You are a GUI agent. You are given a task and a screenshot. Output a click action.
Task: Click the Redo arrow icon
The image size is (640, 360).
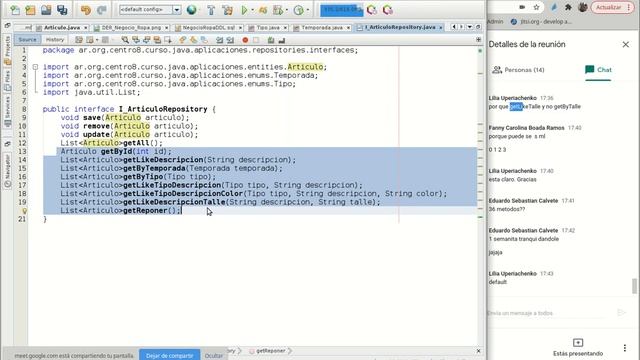102,10
